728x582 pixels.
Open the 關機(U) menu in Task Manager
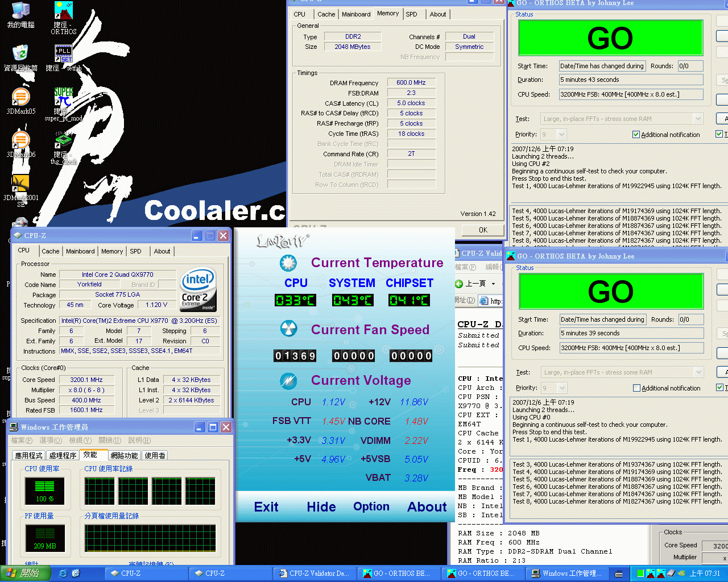coord(110,440)
